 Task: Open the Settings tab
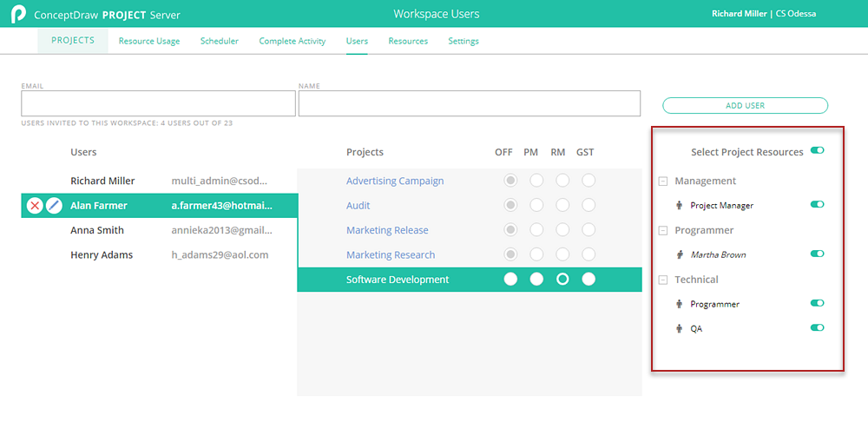pos(464,41)
